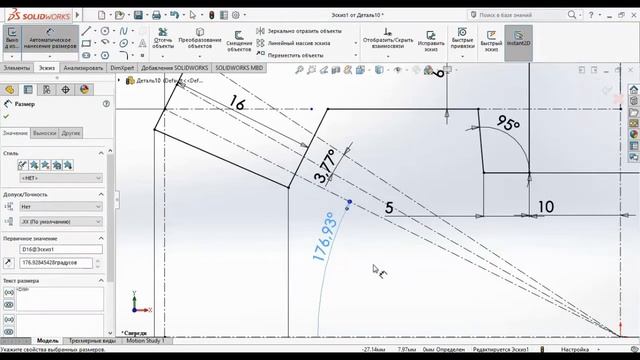Switch to the Анализировать ribbon tab
Viewport: 640px width, 360px height.
(83, 68)
